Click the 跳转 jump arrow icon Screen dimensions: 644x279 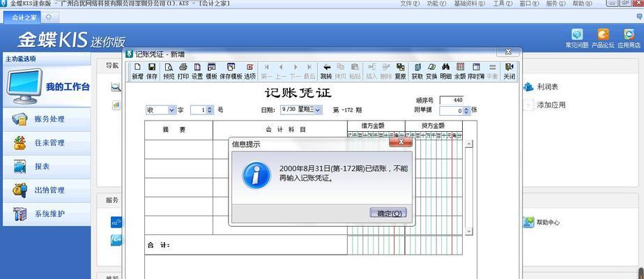tap(326, 71)
